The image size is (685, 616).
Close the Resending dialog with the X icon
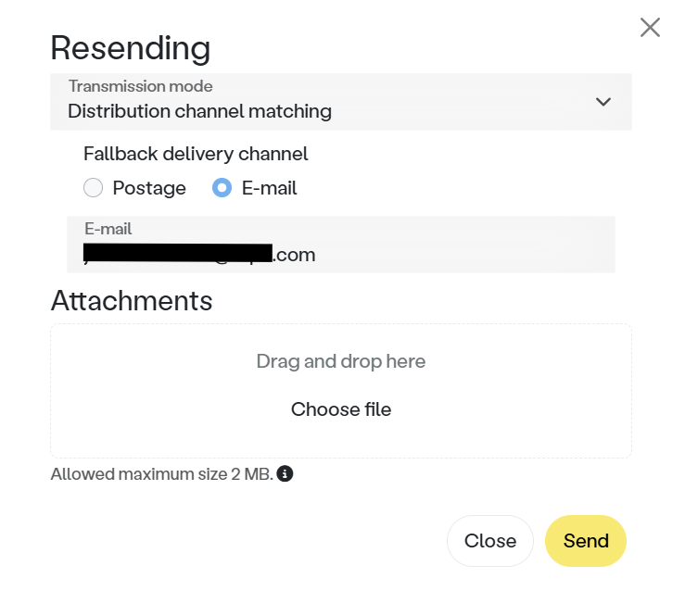click(x=650, y=28)
